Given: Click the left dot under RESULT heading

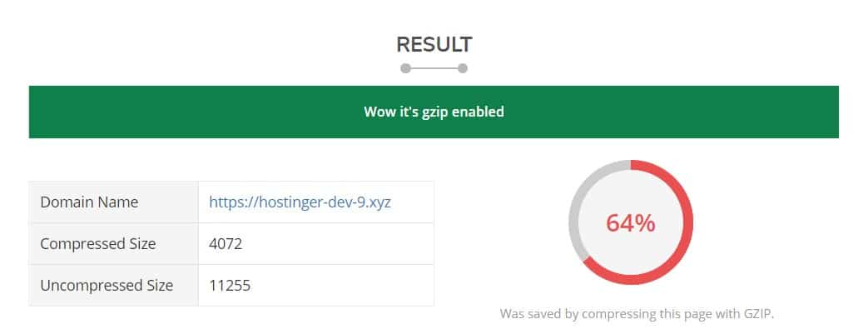Looking at the screenshot, I should point(406,68).
